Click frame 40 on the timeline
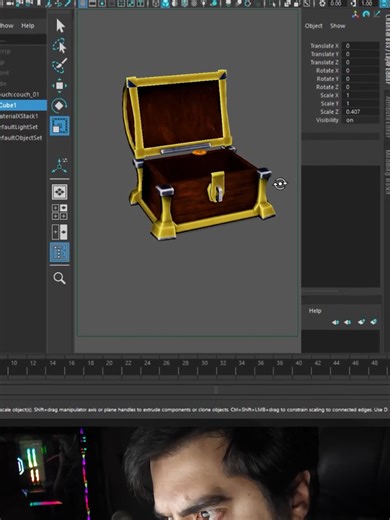Viewport: 390px width, 520px height. click(x=299, y=363)
